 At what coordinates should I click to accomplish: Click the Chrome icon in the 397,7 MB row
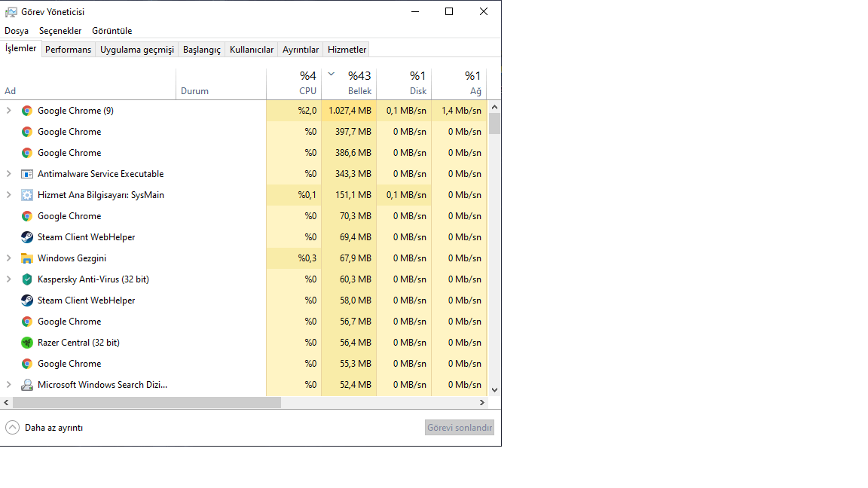click(x=26, y=132)
